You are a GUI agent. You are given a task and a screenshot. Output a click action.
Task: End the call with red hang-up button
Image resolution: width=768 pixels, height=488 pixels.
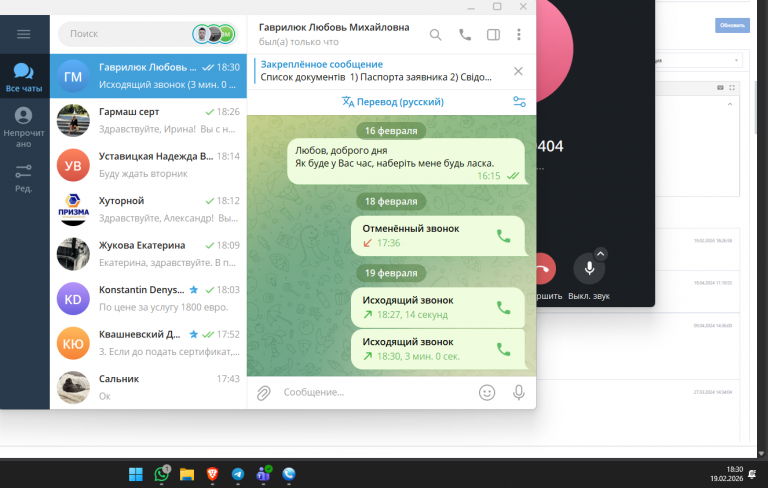tap(545, 269)
